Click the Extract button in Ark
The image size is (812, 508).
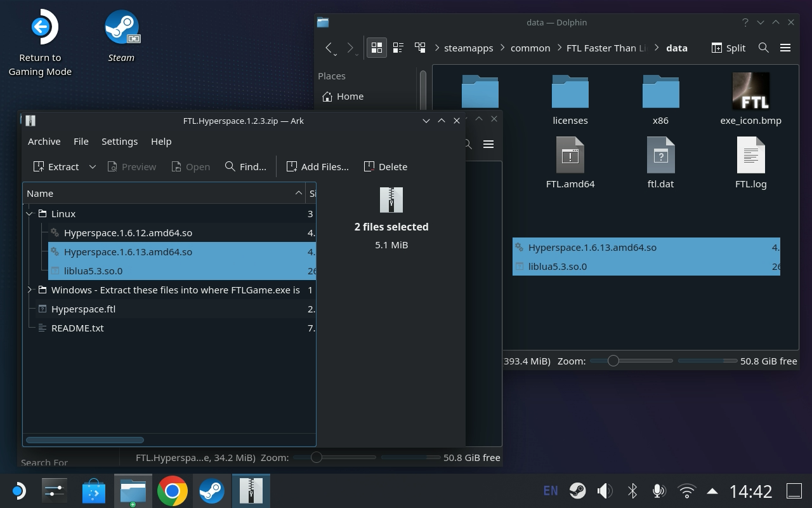click(x=56, y=166)
